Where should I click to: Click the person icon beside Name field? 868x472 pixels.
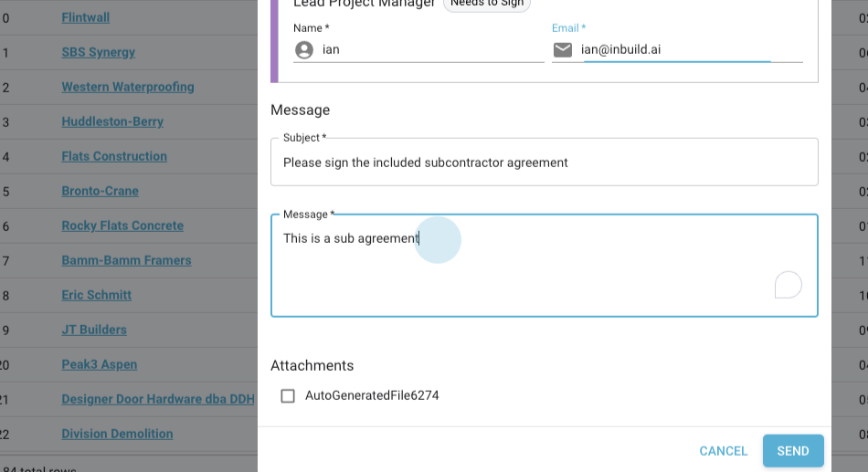(304, 49)
